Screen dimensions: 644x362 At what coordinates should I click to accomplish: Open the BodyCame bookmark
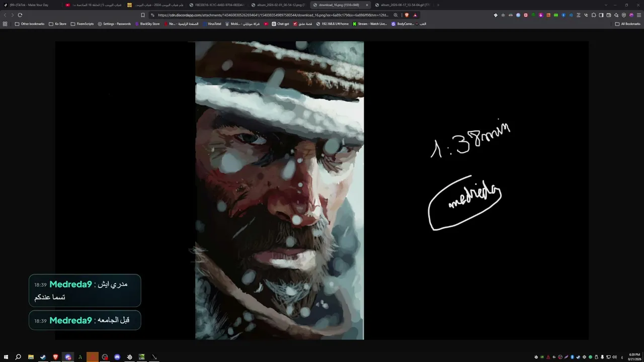click(x=403, y=24)
